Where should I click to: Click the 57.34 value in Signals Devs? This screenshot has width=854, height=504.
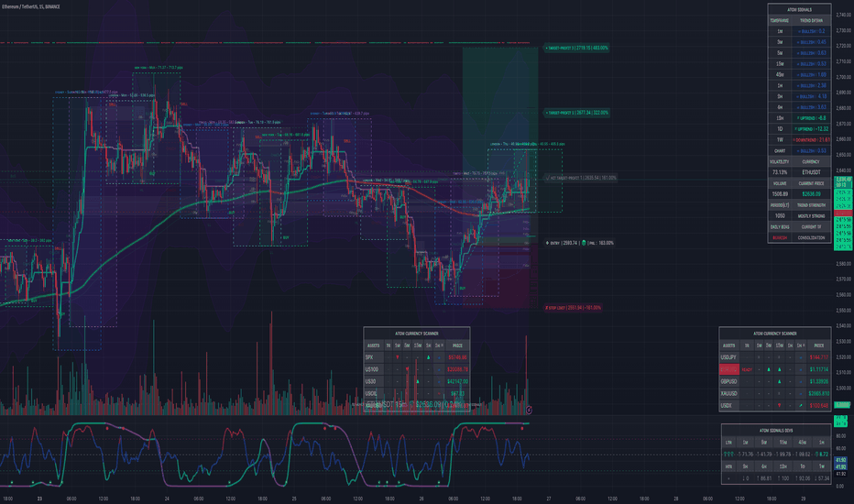click(x=822, y=478)
